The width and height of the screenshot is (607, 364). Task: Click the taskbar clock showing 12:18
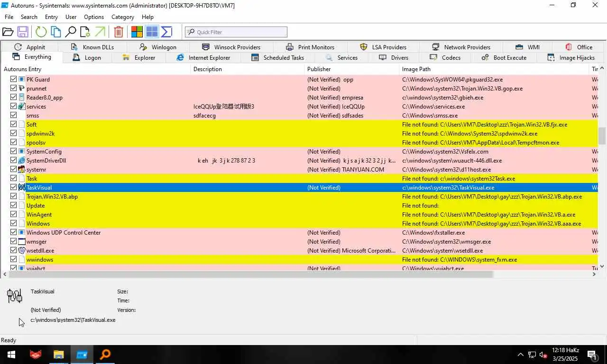[x=565, y=354]
